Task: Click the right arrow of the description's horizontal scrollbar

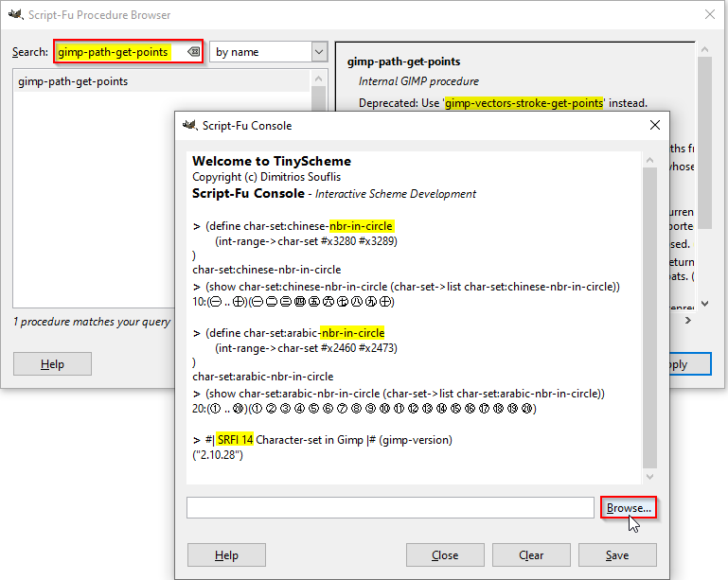Action: click(x=687, y=320)
